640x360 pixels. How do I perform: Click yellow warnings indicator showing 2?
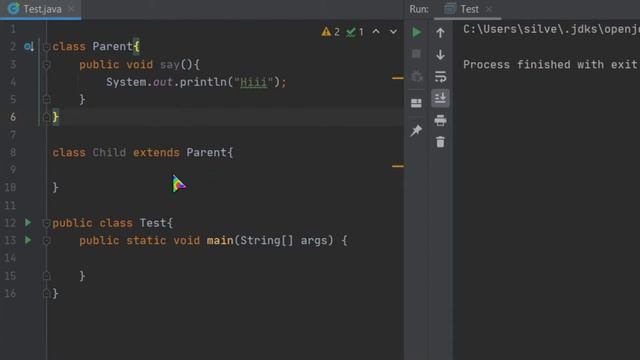[330, 32]
